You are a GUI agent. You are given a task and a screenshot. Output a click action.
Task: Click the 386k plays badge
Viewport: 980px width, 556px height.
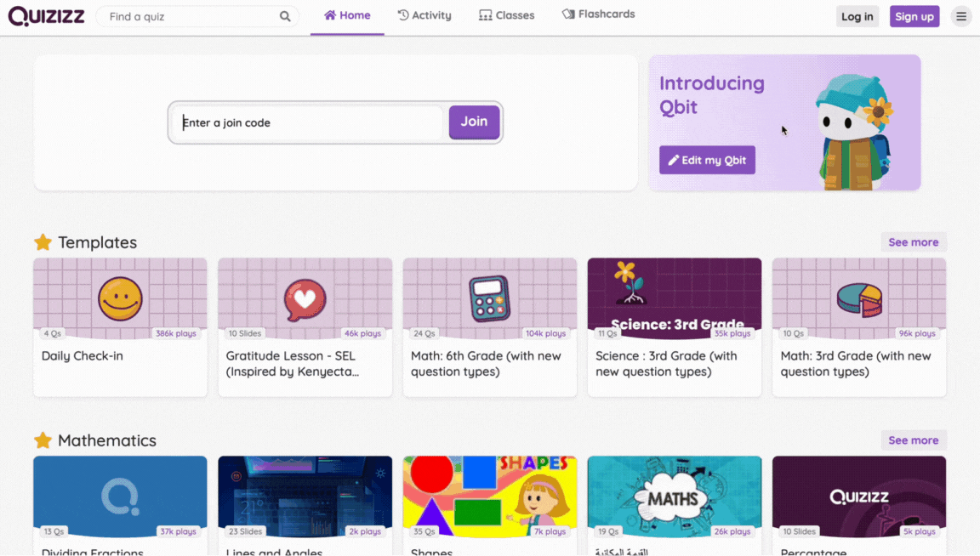pos(175,333)
